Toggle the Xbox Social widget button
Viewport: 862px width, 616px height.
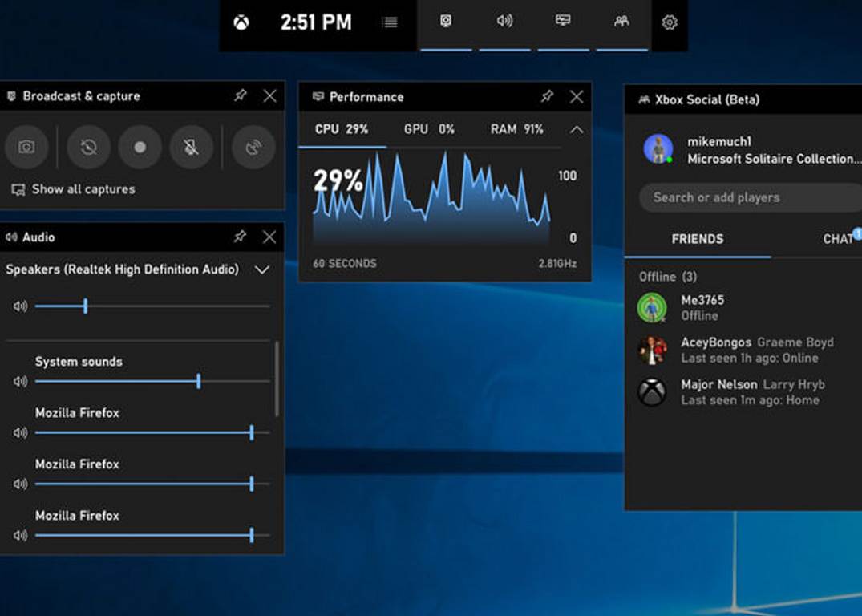tap(621, 22)
